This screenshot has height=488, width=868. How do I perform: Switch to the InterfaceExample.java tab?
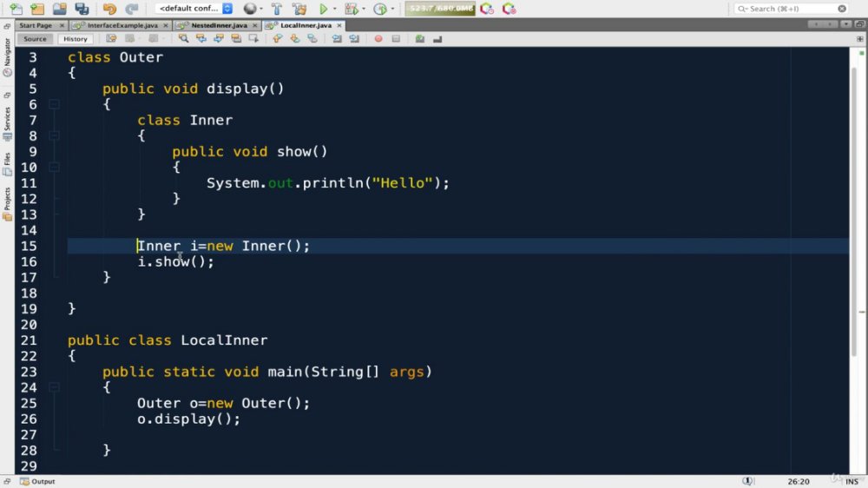pos(120,25)
